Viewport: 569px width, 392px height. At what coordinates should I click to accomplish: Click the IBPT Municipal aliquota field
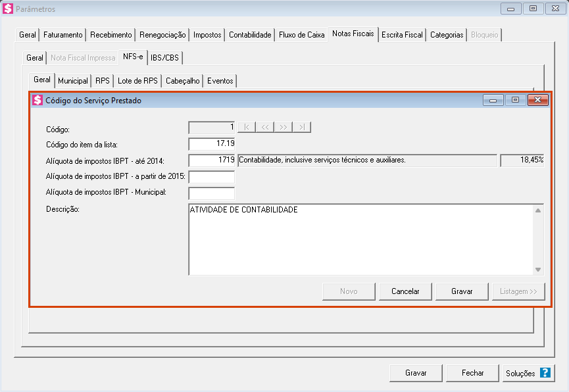212,193
